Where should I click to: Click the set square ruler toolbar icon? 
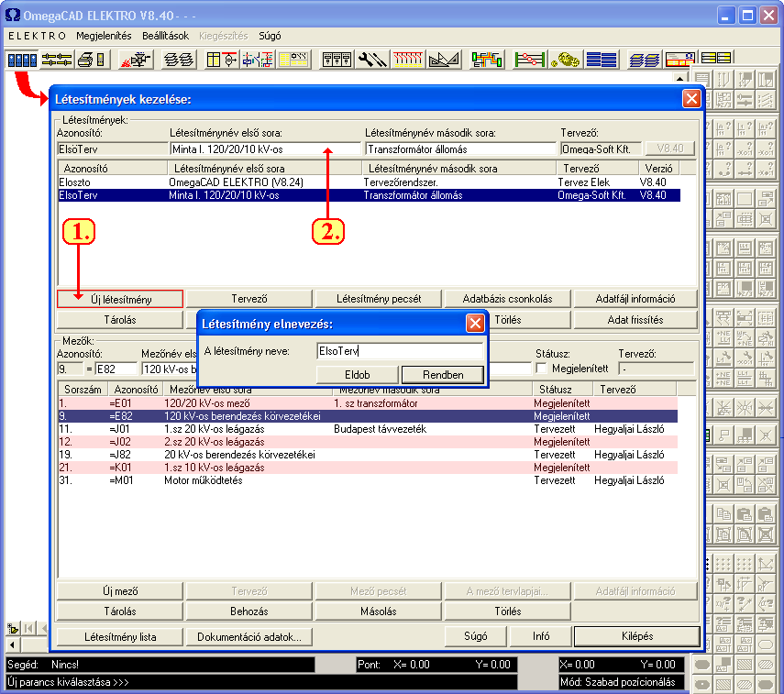pos(444,60)
